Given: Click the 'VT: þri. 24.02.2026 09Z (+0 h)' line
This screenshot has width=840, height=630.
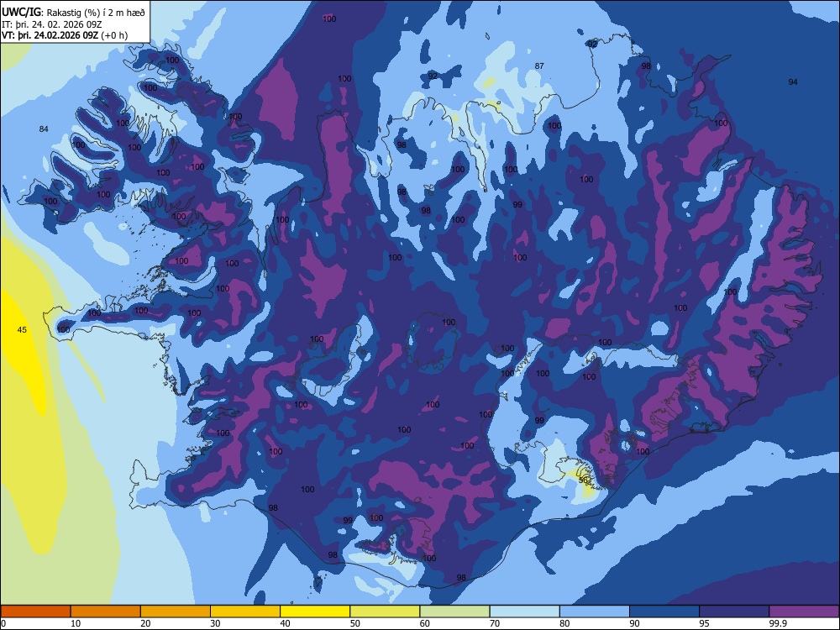Looking at the screenshot, I should tap(65, 35).
